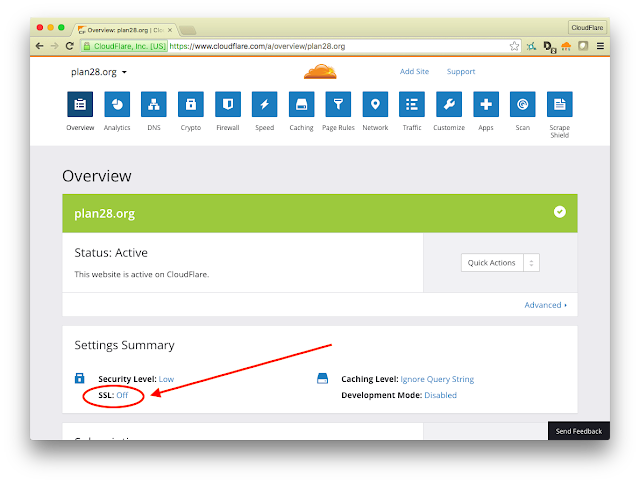
Task: Reload the page with refresh icon
Action: 69,46
